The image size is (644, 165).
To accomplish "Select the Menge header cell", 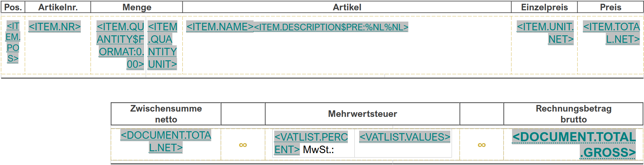I will [x=137, y=7].
